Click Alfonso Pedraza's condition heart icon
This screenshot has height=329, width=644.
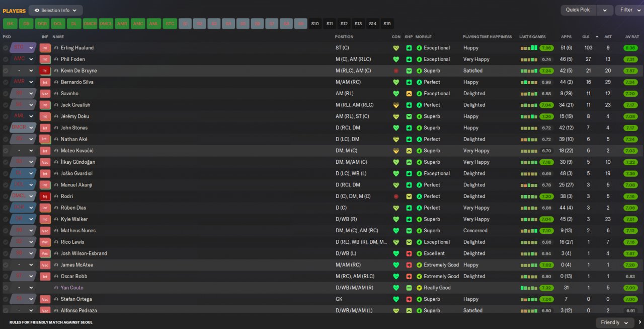click(396, 311)
